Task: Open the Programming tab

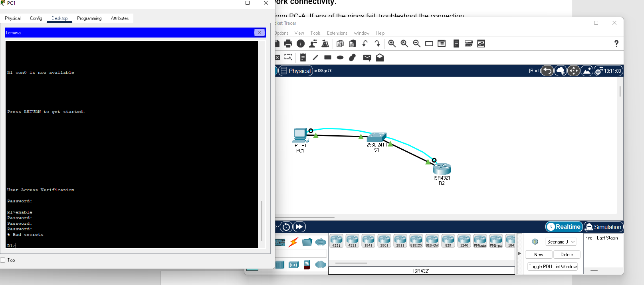Action: [x=89, y=18]
